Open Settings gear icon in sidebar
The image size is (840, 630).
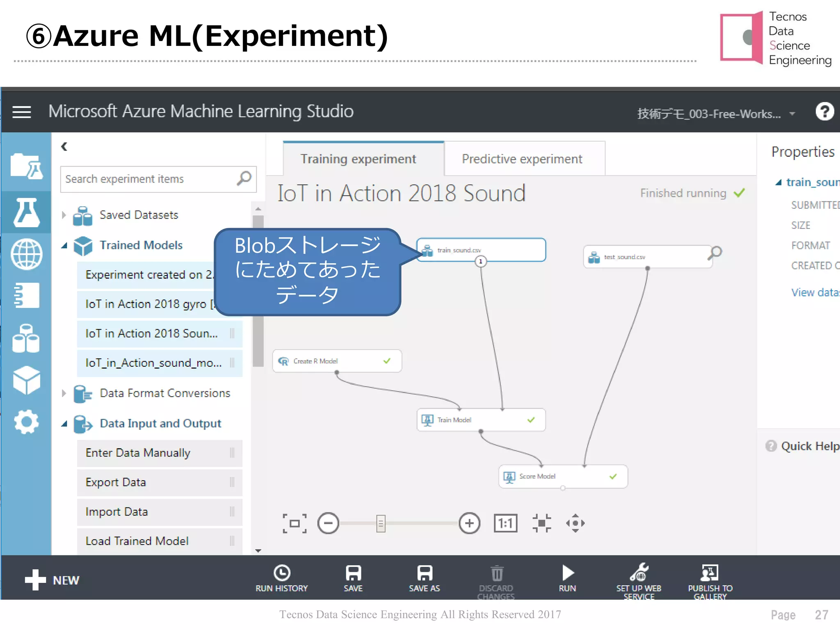click(x=26, y=422)
